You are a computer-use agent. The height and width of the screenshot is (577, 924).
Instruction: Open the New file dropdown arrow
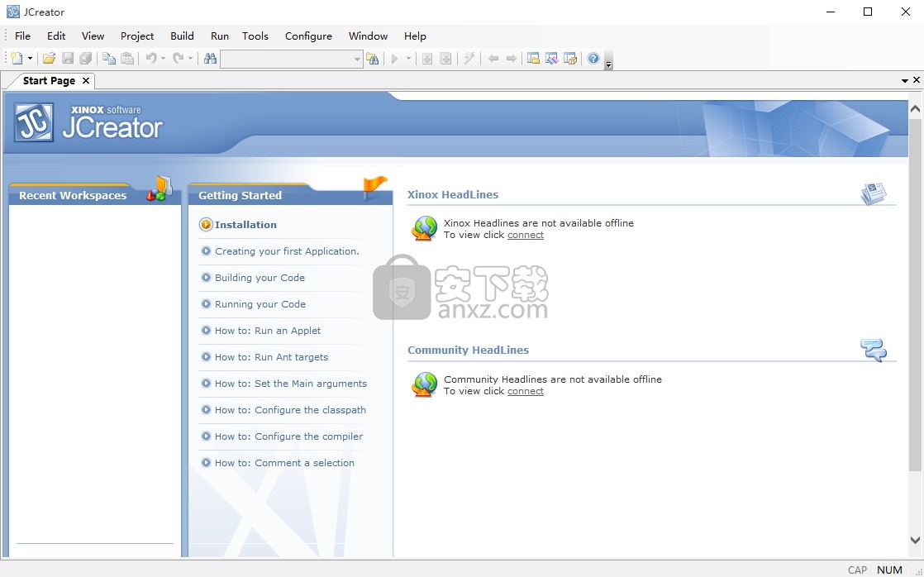click(30, 59)
